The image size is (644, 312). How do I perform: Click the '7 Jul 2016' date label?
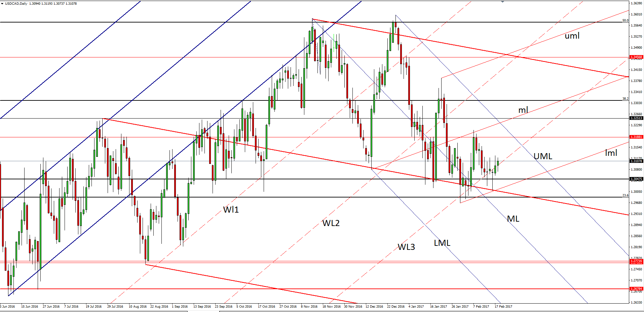click(71, 307)
